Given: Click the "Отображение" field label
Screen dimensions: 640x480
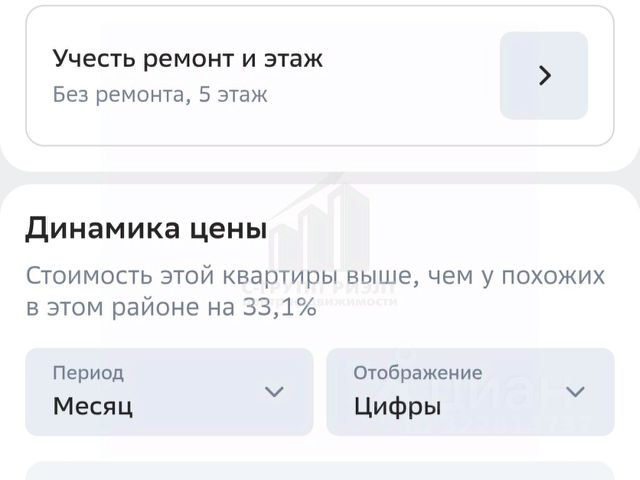Looking at the screenshot, I should (x=418, y=373).
